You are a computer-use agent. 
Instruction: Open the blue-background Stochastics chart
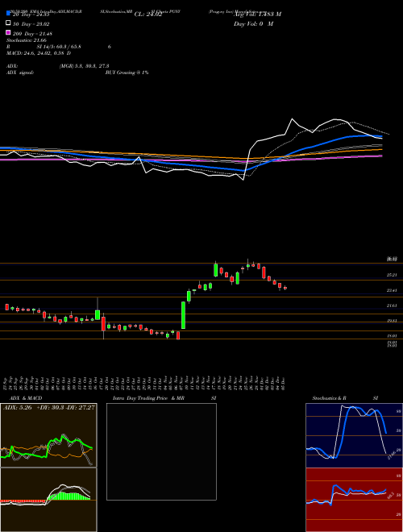(354, 435)
